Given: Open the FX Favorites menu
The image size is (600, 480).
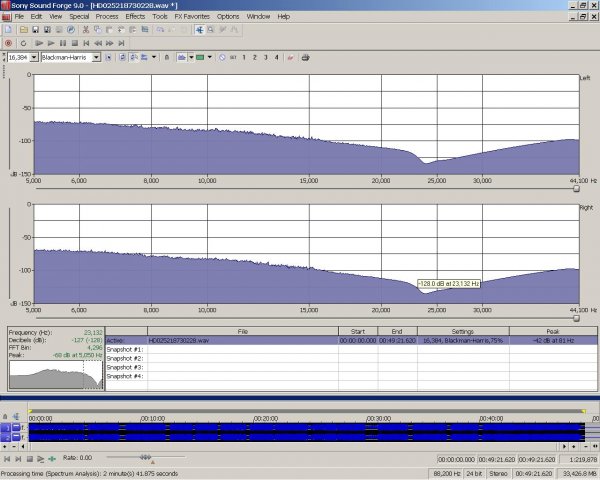Looking at the screenshot, I should point(191,17).
